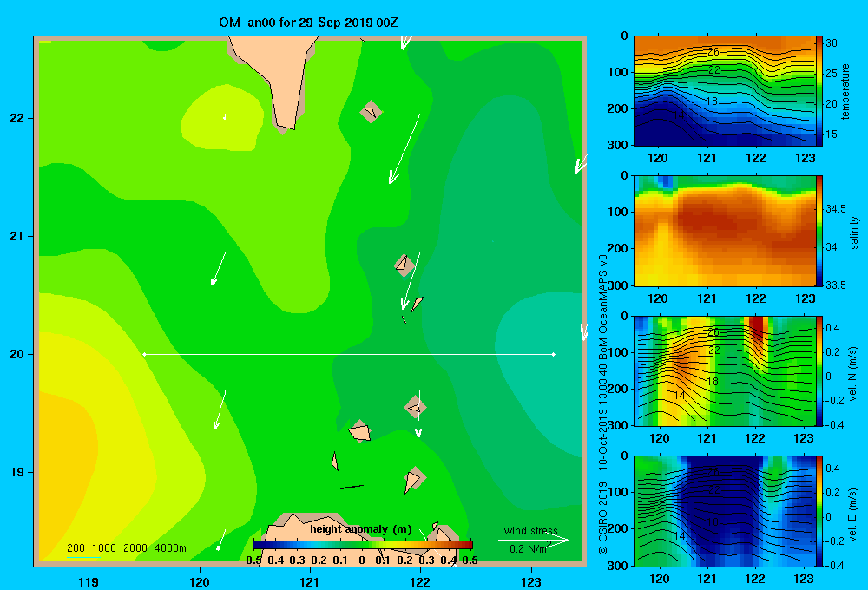
Task: Click the salinity depth section panel
Action: [725, 231]
